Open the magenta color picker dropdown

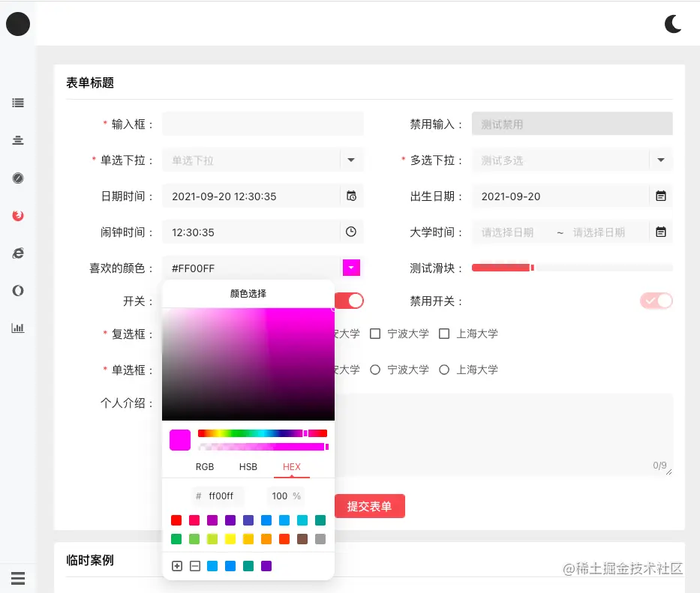click(351, 268)
